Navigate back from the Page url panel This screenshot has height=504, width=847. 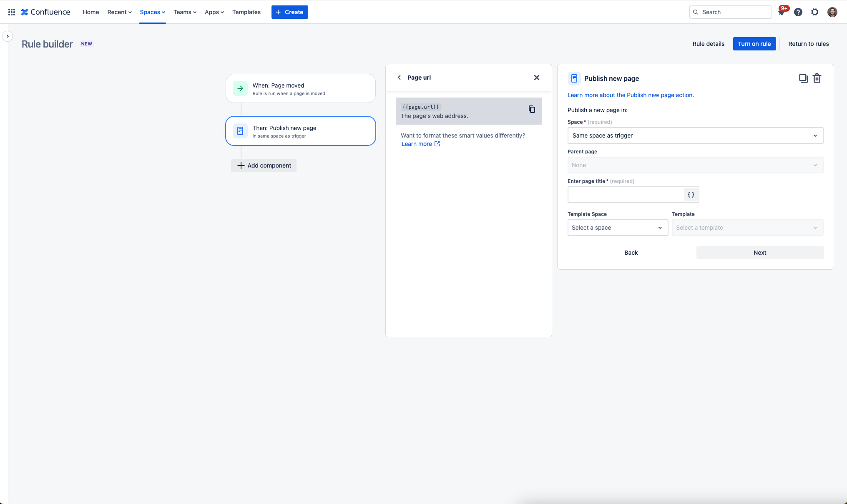(x=399, y=78)
